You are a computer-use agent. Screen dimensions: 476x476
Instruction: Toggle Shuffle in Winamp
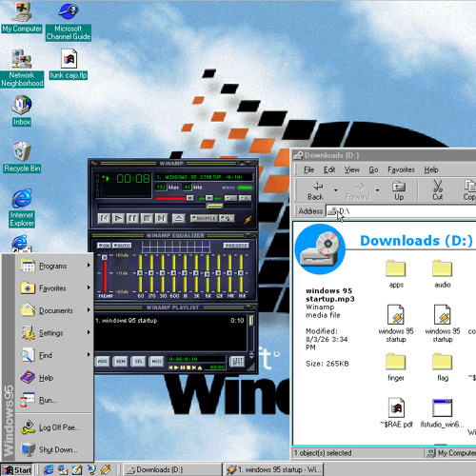204,218
